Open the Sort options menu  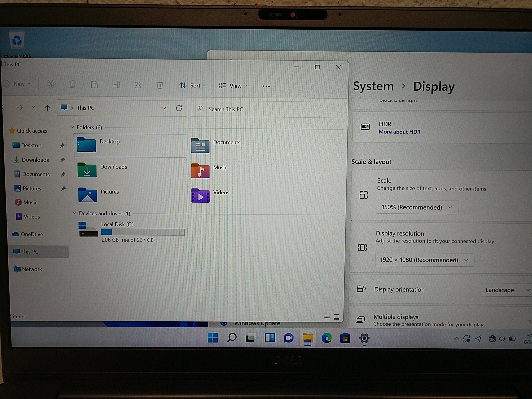click(x=193, y=86)
